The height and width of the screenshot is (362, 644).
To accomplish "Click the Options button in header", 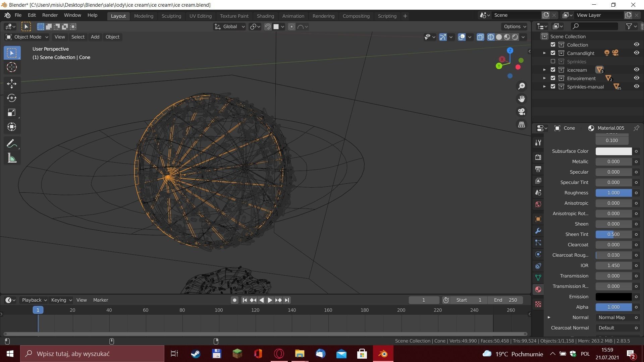I will point(515,26).
